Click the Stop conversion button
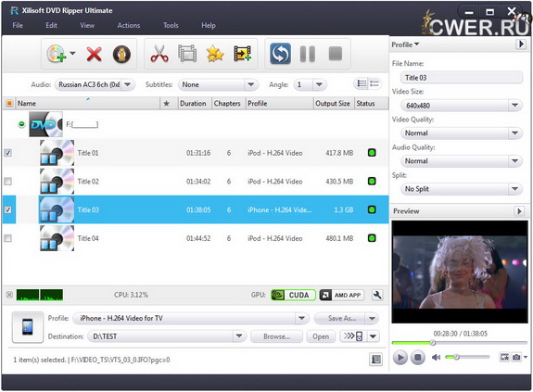Image resolution: width=533 pixels, height=392 pixels. pos(336,54)
